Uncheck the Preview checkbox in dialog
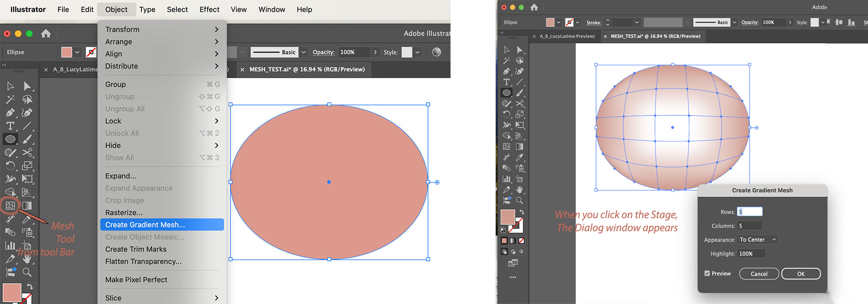 (x=707, y=274)
